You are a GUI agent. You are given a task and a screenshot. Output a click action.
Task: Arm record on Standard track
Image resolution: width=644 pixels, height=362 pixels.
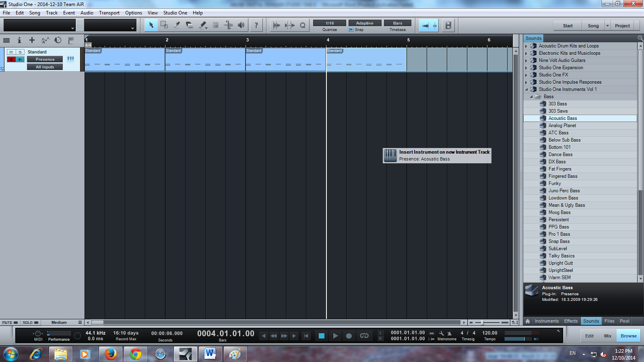click(11, 60)
